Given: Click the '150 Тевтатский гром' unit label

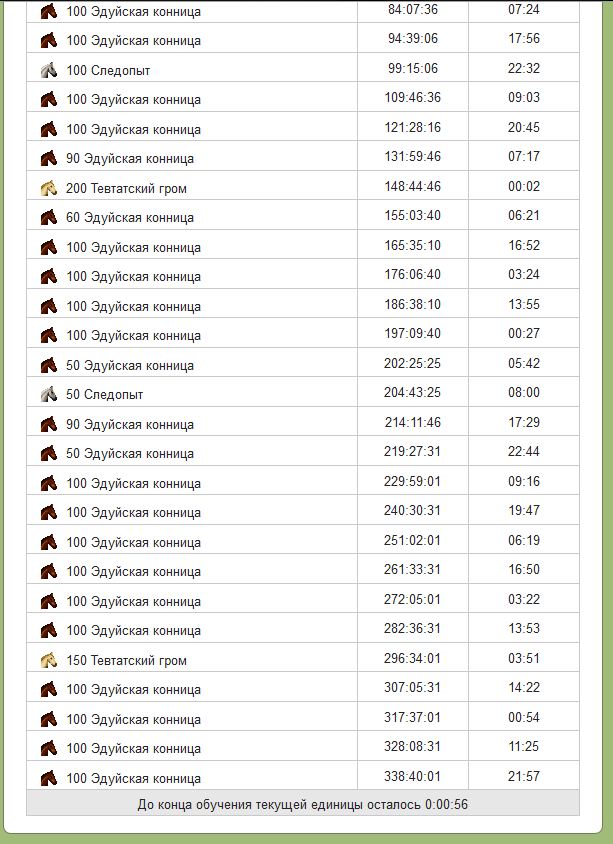Looking at the screenshot, I should [x=126, y=660].
